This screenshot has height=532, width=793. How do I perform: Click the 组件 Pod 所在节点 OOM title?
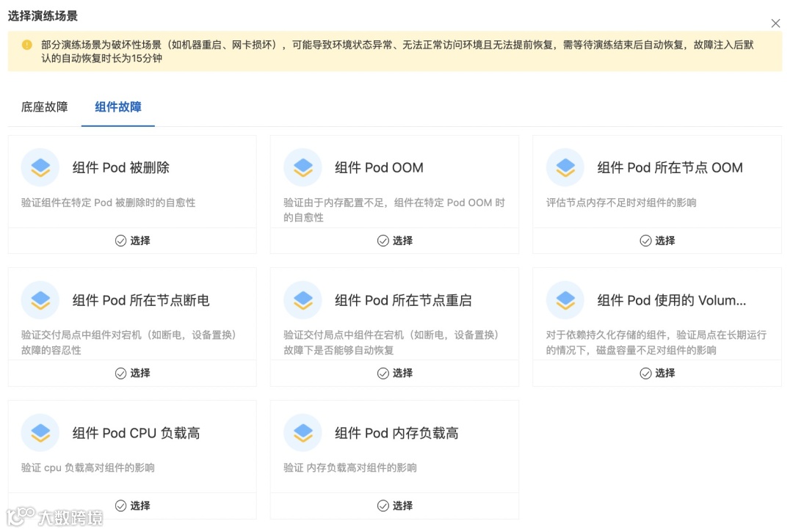click(670, 168)
